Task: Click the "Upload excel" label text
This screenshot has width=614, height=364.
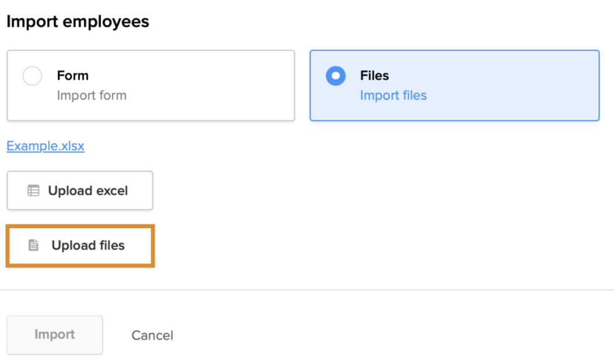Action: [x=88, y=191]
